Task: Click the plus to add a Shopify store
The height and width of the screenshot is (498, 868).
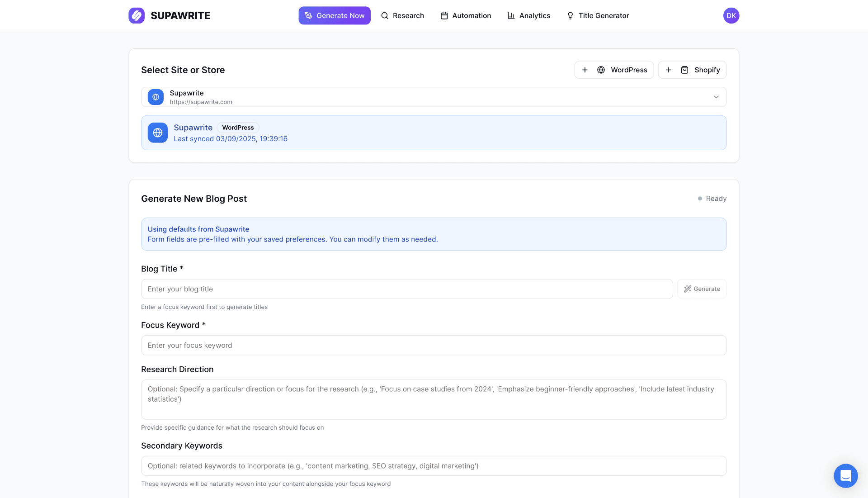Action: (669, 70)
